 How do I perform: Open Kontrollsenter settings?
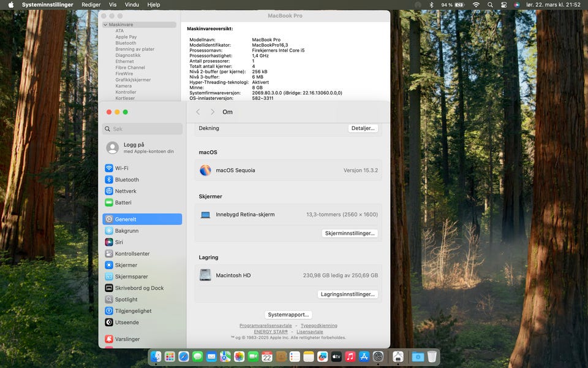point(142,253)
